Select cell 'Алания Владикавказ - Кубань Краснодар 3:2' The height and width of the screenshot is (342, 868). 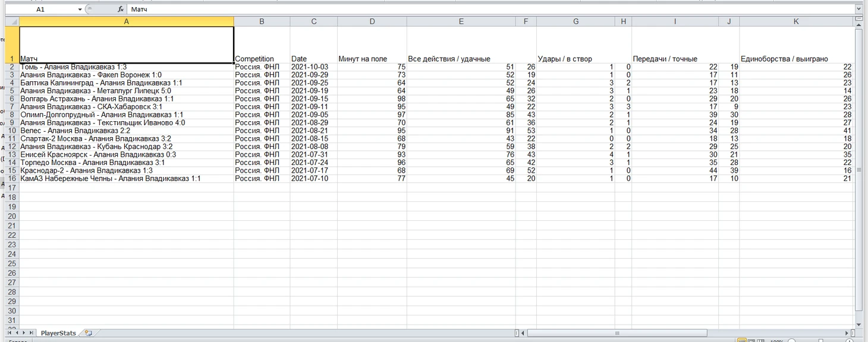(x=126, y=146)
